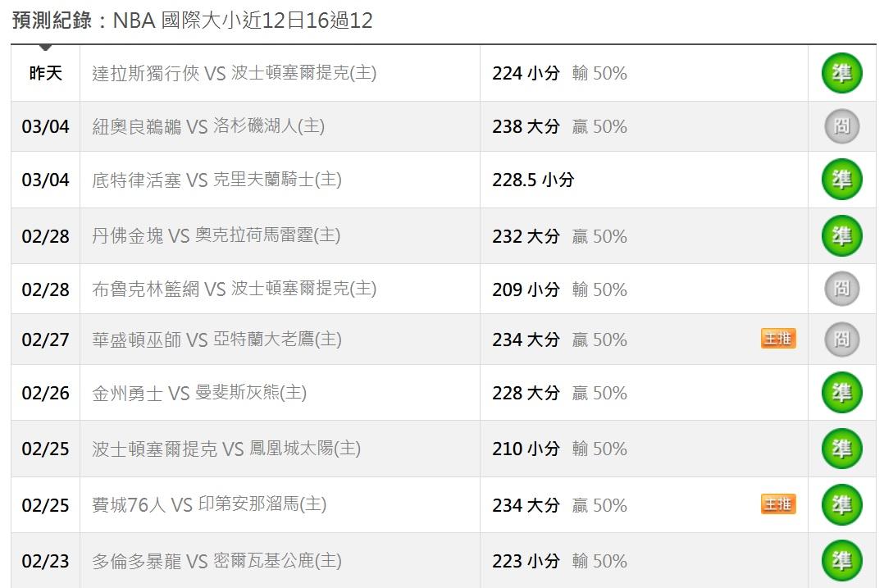
Task: Click gray 悶 icon for 布魯克林籃網 row
Action: tap(841, 289)
